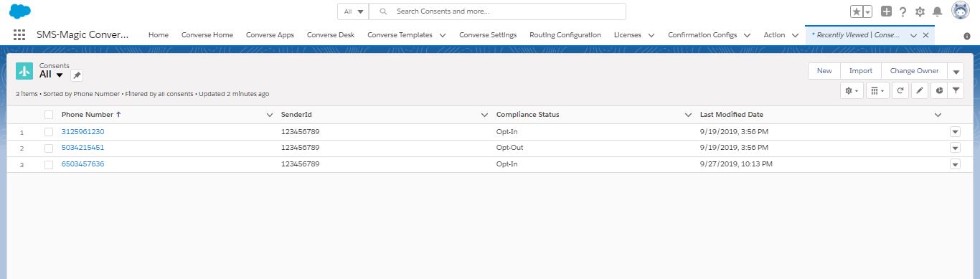This screenshot has width=980, height=279.
Task: Click the pencil edit list icon
Action: [920, 90]
